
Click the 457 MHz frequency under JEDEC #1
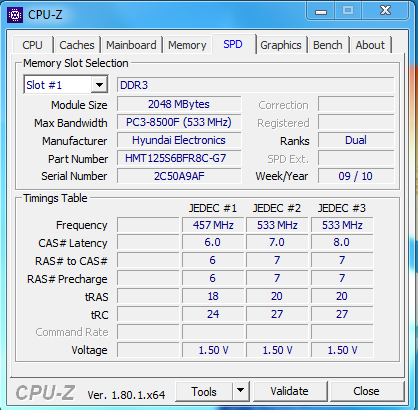tap(213, 225)
